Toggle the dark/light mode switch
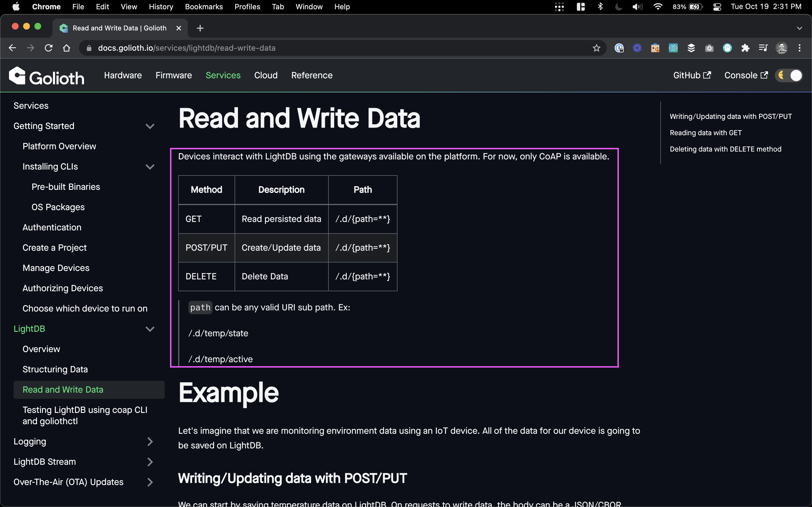Screen dimensions: 812x507 point(789,75)
